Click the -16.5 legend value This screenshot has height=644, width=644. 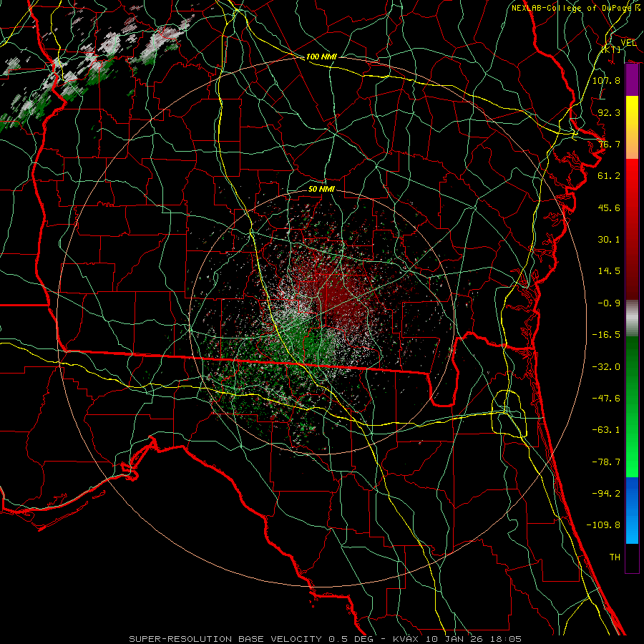click(606, 335)
